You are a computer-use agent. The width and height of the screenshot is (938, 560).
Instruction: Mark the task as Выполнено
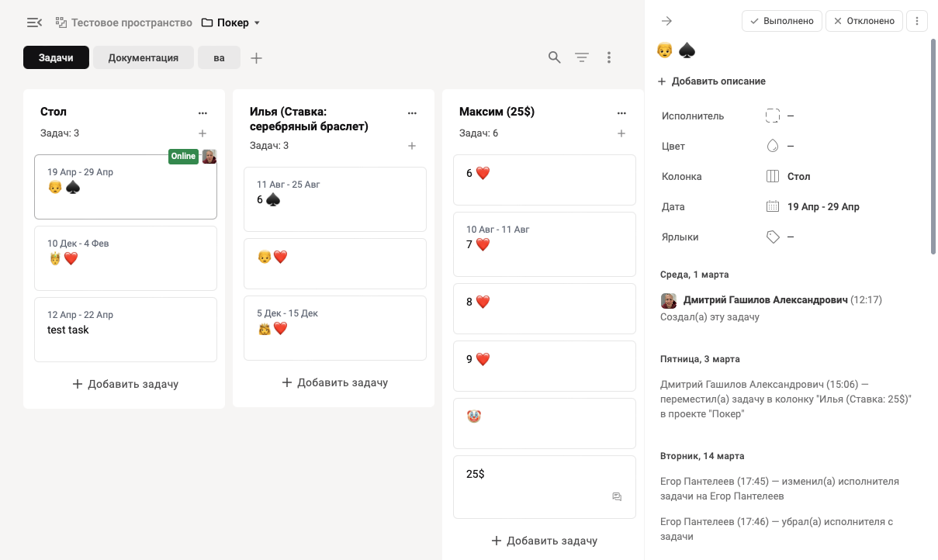(x=782, y=21)
